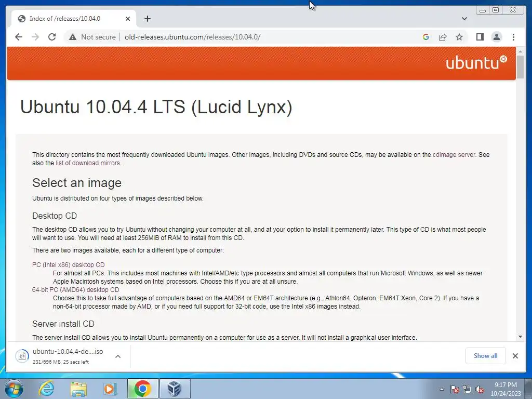Open Windows Explorer from taskbar

pos(78,389)
